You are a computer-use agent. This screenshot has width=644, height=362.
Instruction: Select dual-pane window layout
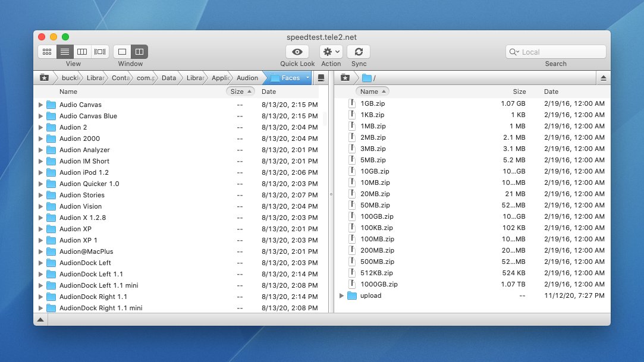click(139, 52)
